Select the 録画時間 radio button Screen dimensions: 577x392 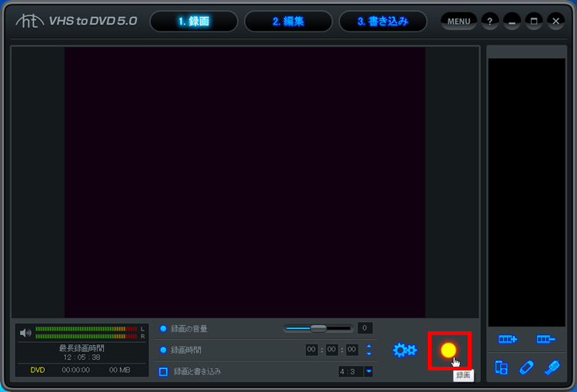(x=163, y=350)
